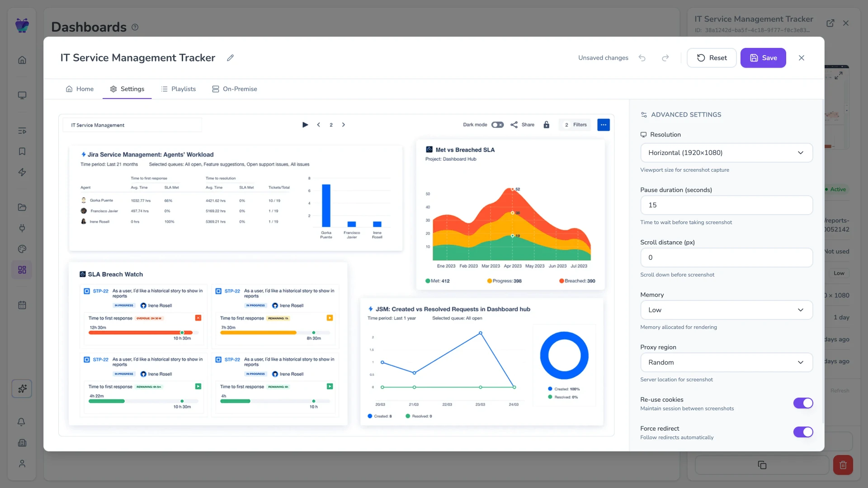This screenshot has width=868, height=488.
Task: Click the pencil icon to rename the dashboard
Action: 230,58
